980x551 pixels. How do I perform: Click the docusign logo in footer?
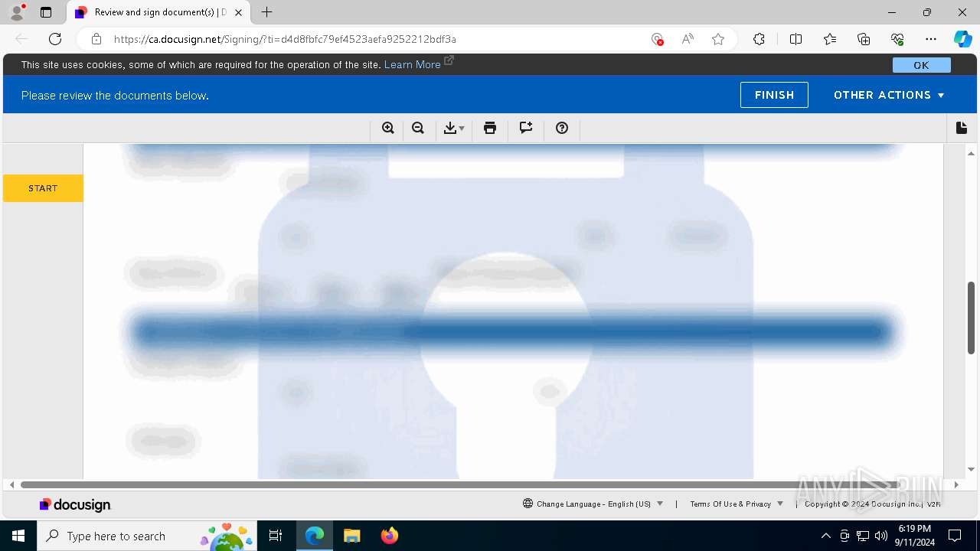[x=75, y=504]
